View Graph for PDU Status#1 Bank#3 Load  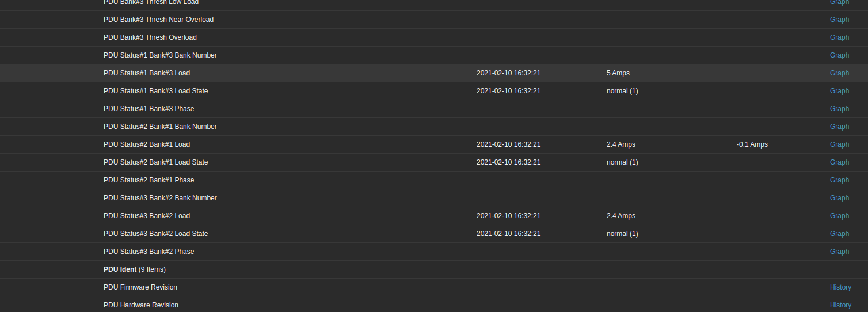pos(839,73)
